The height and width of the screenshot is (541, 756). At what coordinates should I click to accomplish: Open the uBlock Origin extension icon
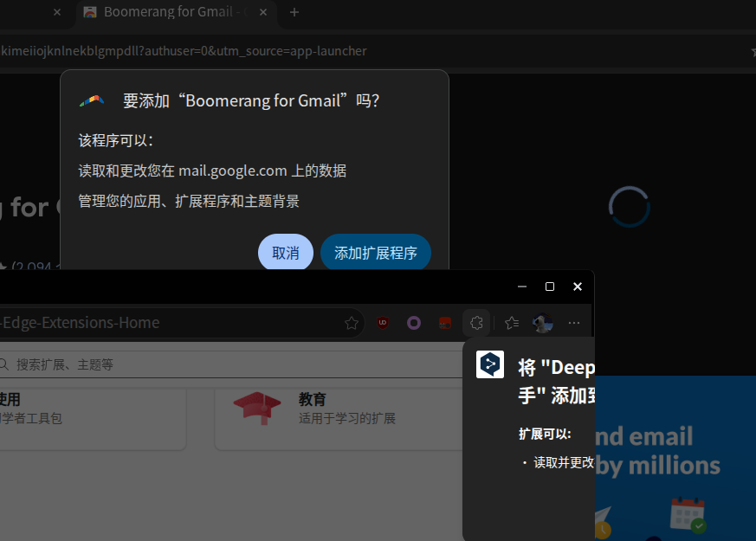(x=383, y=323)
